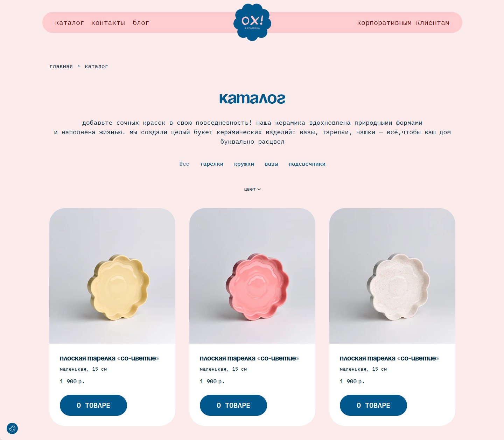Open the pink plate product image

pyautogui.click(x=252, y=276)
